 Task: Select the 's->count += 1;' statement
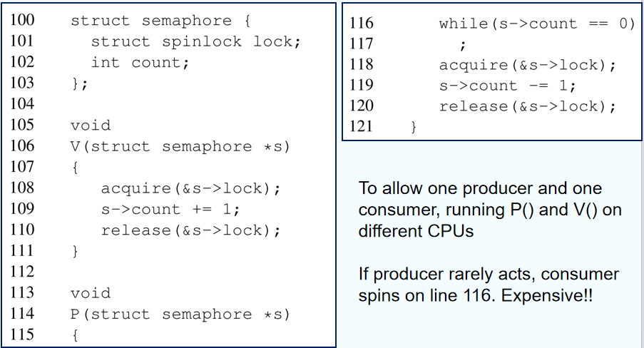pyautogui.click(x=170, y=209)
